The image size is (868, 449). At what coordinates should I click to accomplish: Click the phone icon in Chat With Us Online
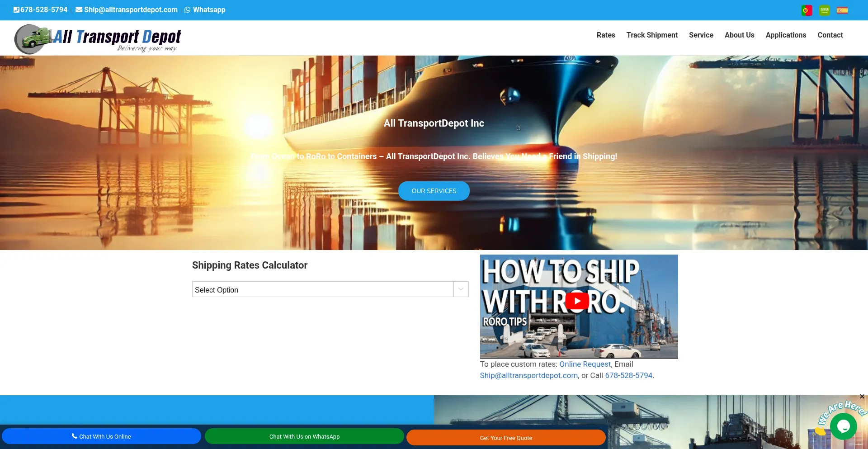(75, 436)
